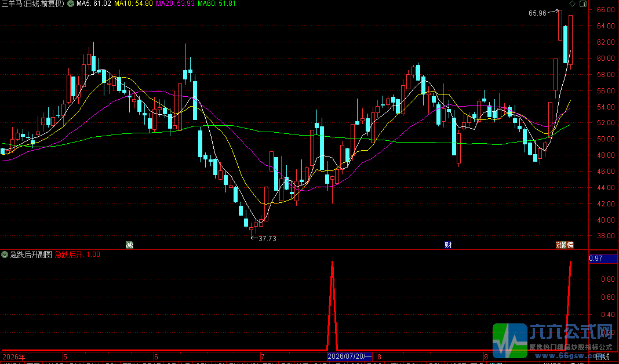Viewport: 619px width, 364px height.
Task: Open main chart settings icon beside 三羊马 title
Action: point(71,4)
